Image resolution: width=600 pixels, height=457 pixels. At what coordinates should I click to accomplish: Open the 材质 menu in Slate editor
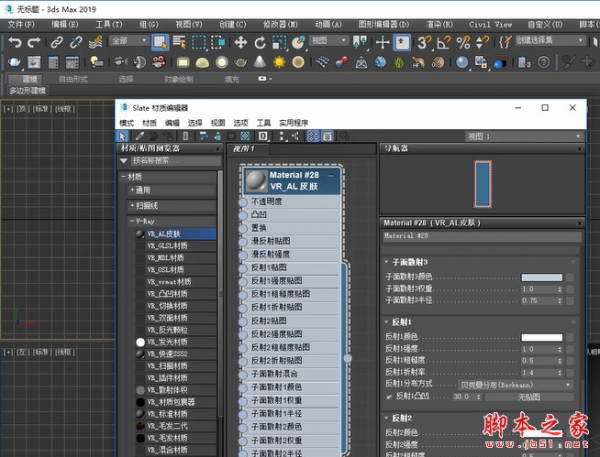tap(150, 122)
